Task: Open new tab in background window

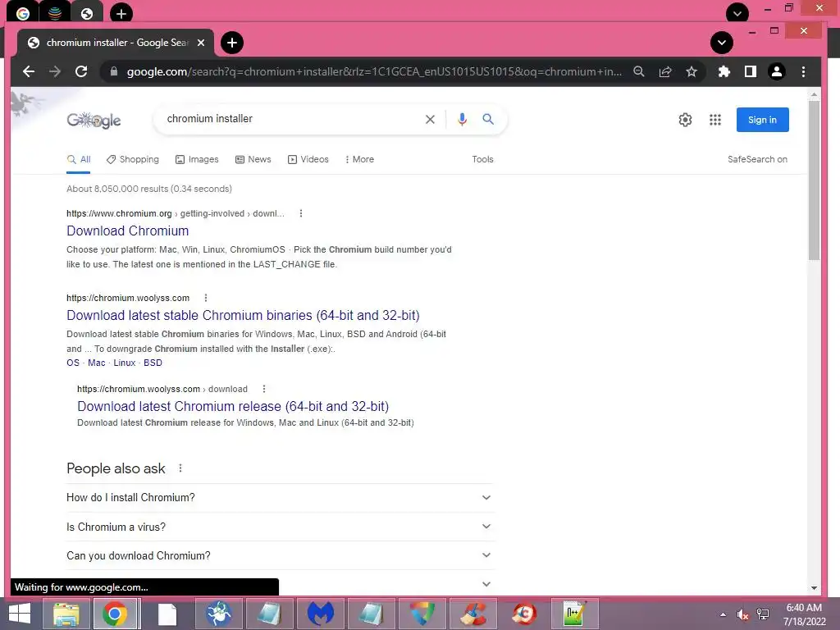Action: click(x=121, y=13)
